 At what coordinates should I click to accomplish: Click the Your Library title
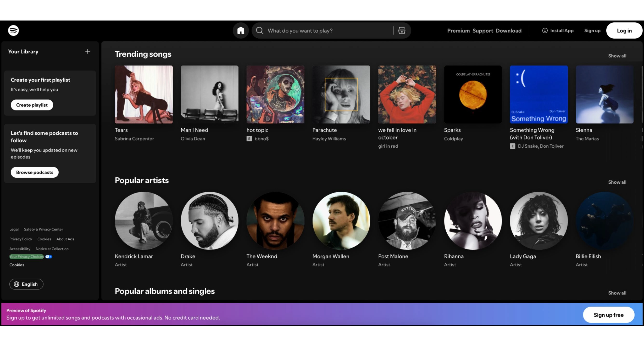(x=23, y=52)
